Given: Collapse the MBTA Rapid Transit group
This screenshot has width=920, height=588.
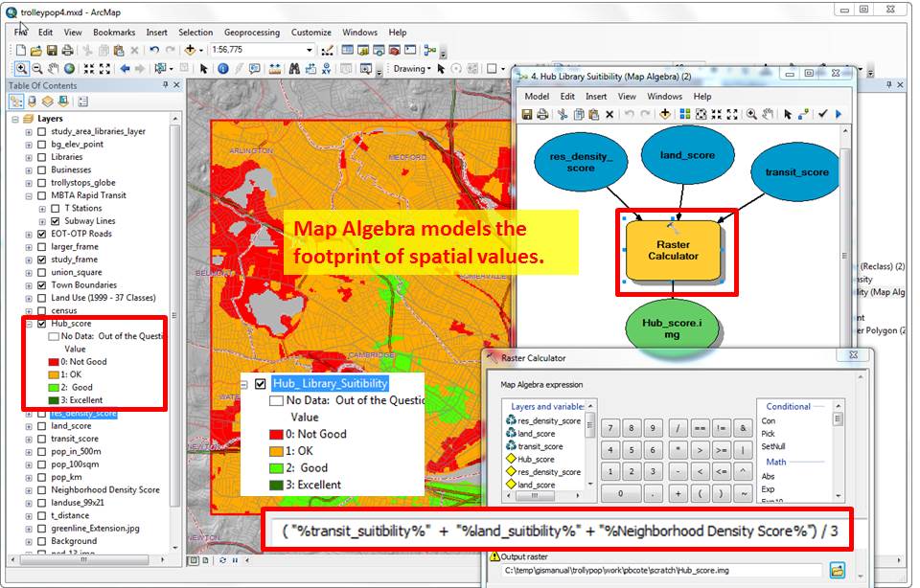Looking at the screenshot, I should 29,195.
